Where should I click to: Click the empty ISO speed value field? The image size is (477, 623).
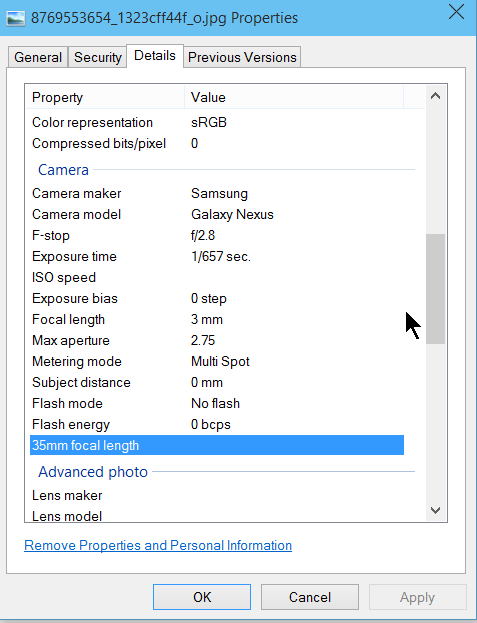tap(296, 277)
